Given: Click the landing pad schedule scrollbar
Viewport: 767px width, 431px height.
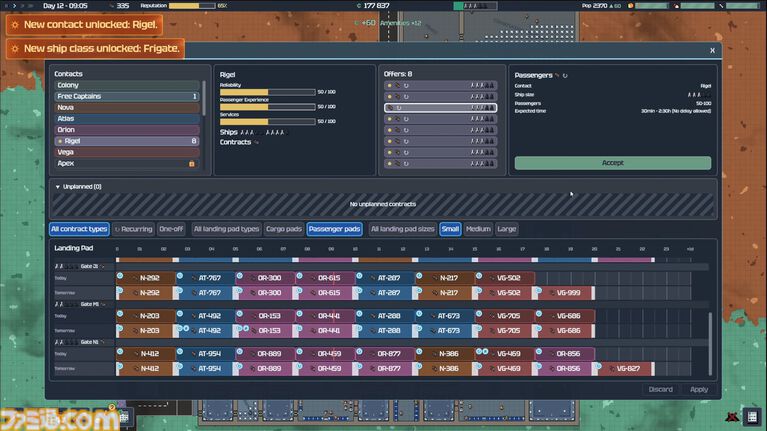Looking at the screenshot, I should tap(710, 344).
